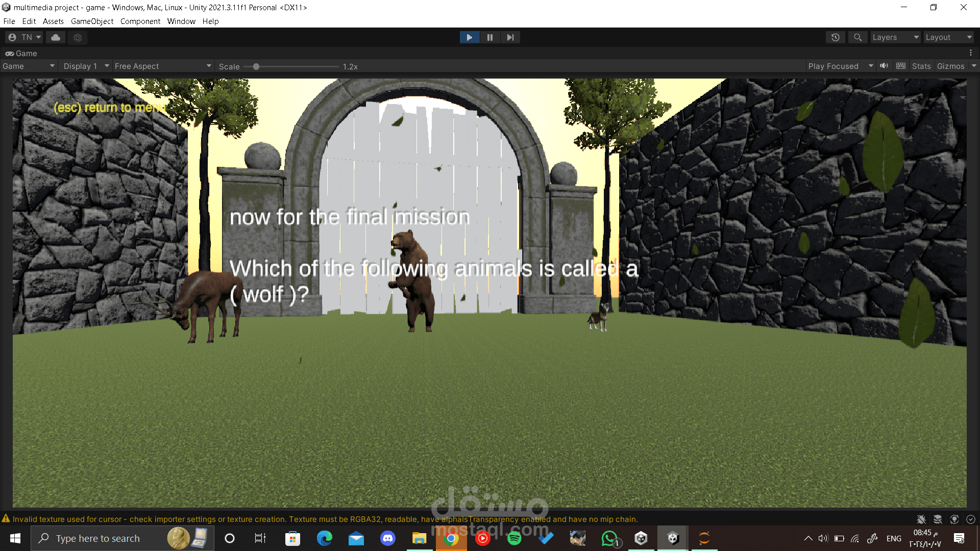The width and height of the screenshot is (980, 551).
Task: Open the Window menu
Action: [x=181, y=21]
